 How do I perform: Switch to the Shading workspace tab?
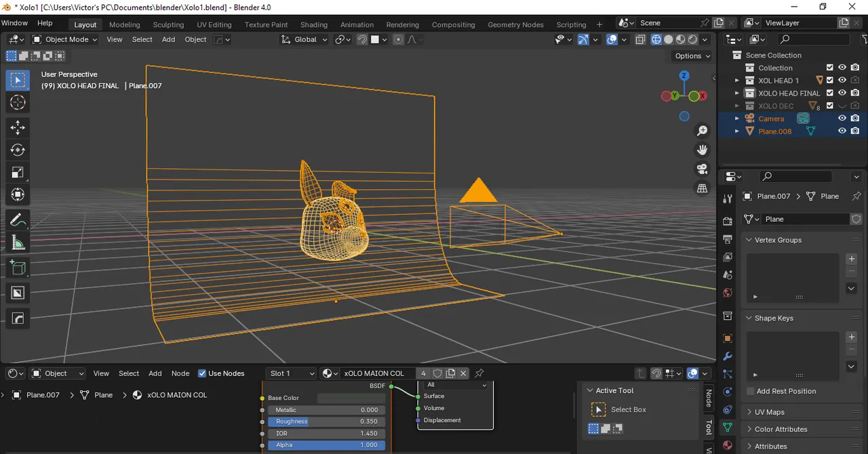(x=313, y=24)
